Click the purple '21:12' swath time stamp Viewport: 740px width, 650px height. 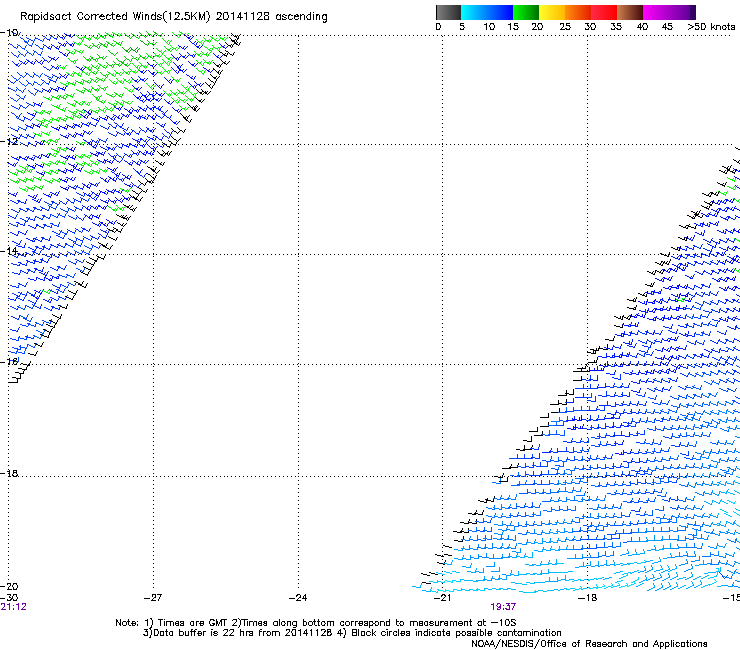coord(14,607)
